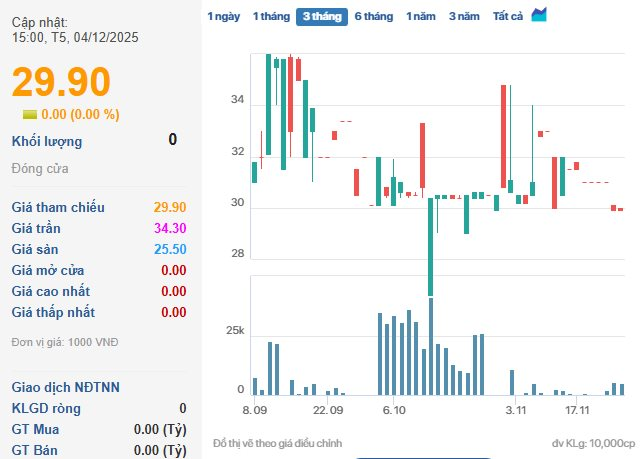This screenshot has width=644, height=459.
Task: Click the 'Giao dịch NĐTNN' heading
Action: (65, 387)
